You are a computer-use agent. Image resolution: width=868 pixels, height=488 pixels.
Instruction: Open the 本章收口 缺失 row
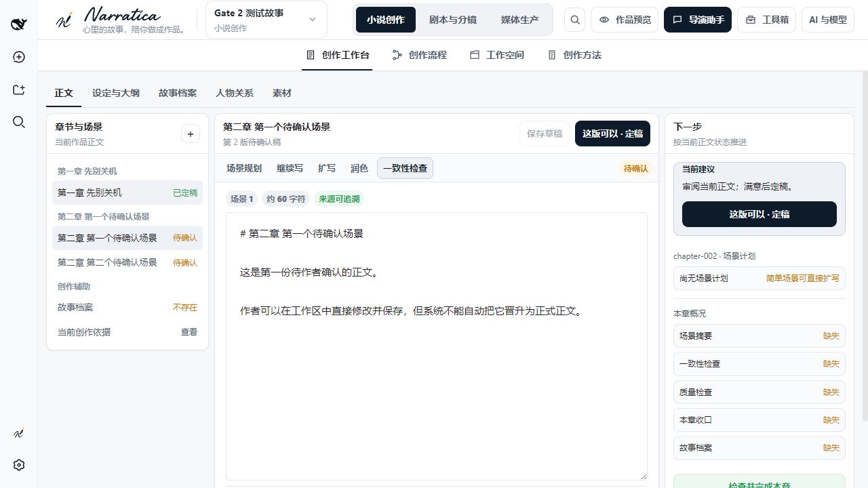click(x=759, y=420)
